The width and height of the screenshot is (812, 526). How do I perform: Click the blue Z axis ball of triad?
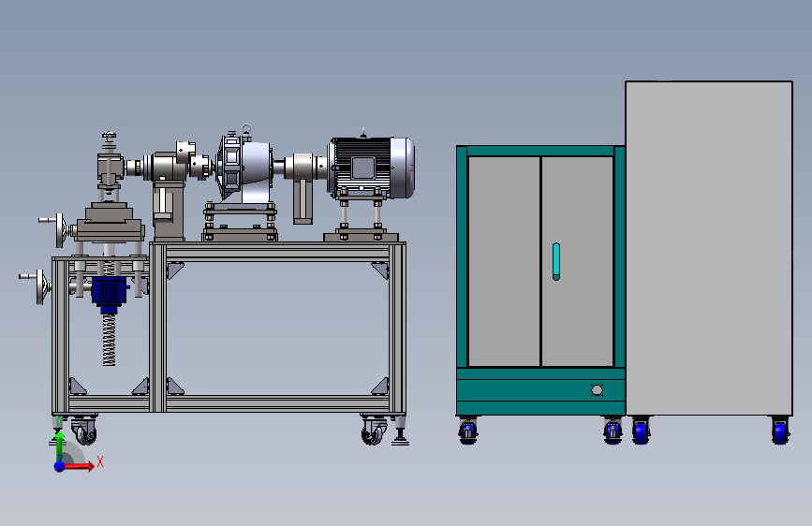60,466
